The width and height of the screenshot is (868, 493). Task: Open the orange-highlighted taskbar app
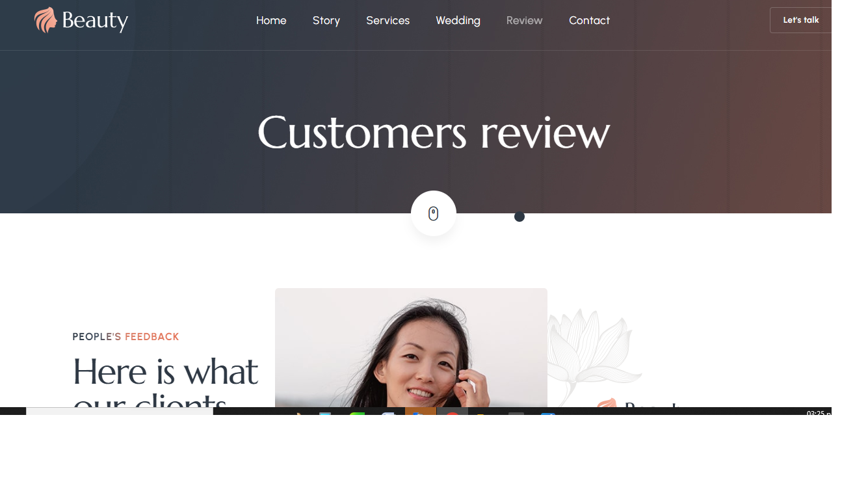click(x=421, y=411)
